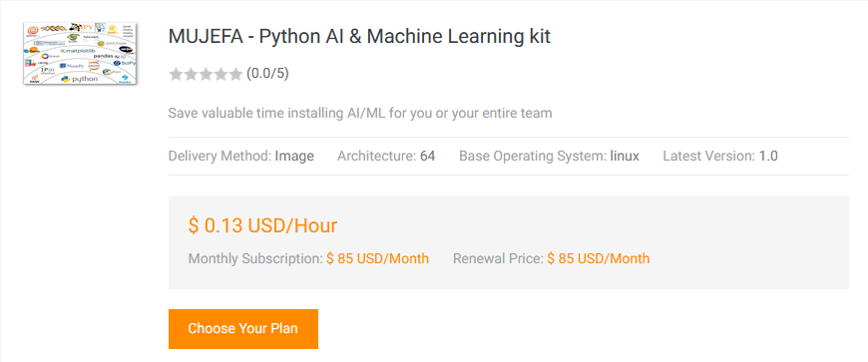Screen dimensions: 868x362
Task: Click the Base Operating System linux value
Action: point(625,157)
